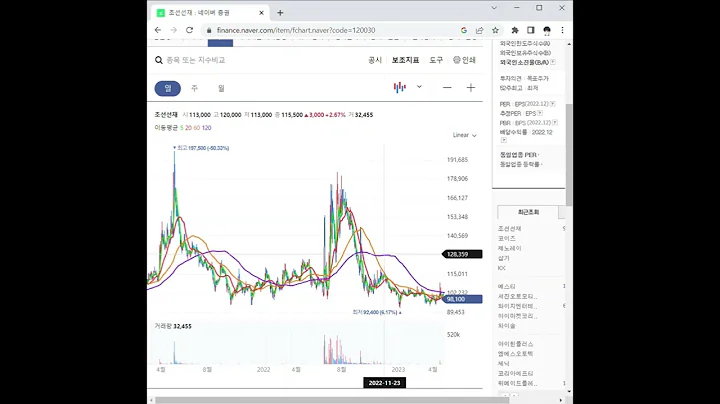Open the Chrome three-dot menu
Viewport: 720px width, 404px height.
click(x=562, y=30)
